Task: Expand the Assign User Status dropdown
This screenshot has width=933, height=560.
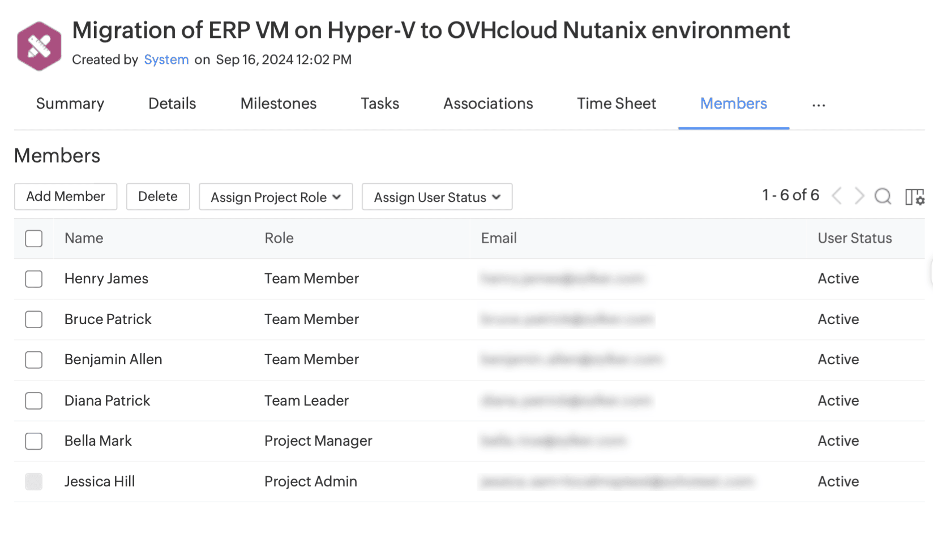Action: (436, 197)
